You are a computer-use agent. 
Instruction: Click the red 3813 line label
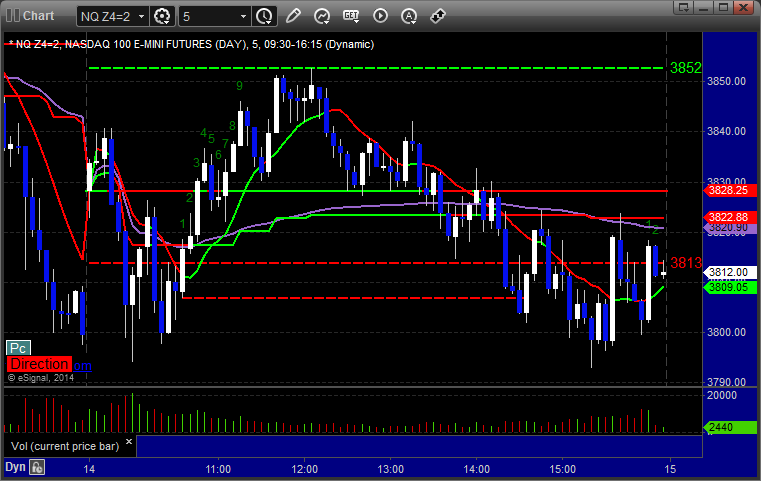(685, 263)
